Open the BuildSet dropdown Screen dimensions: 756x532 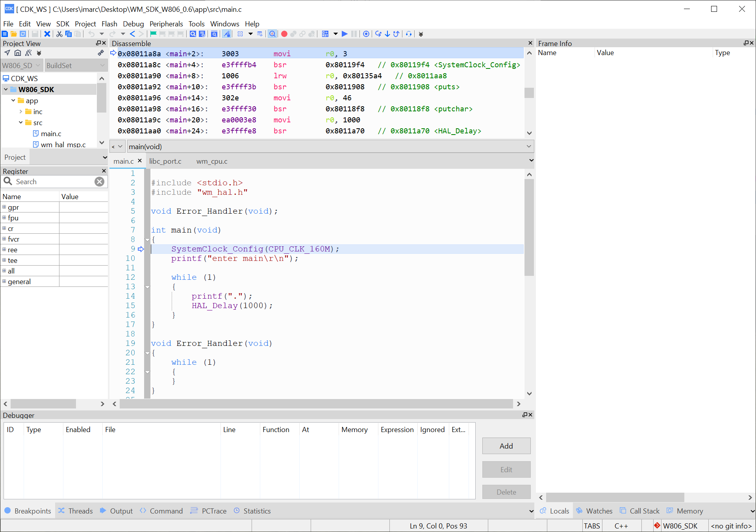coord(102,65)
